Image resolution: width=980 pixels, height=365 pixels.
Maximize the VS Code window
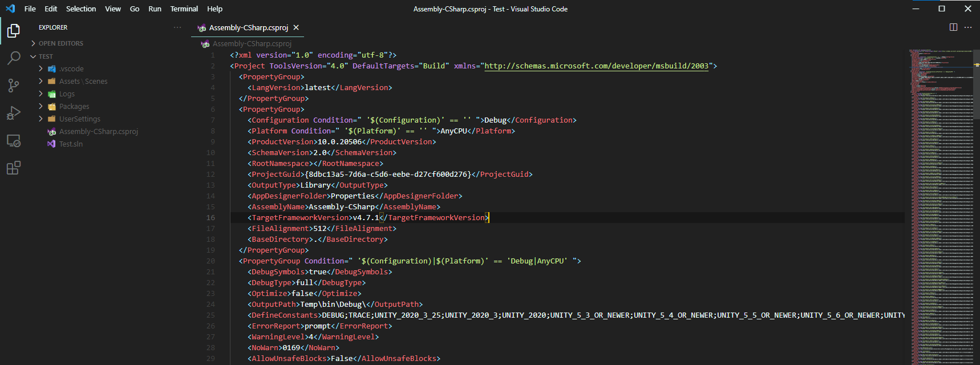942,9
